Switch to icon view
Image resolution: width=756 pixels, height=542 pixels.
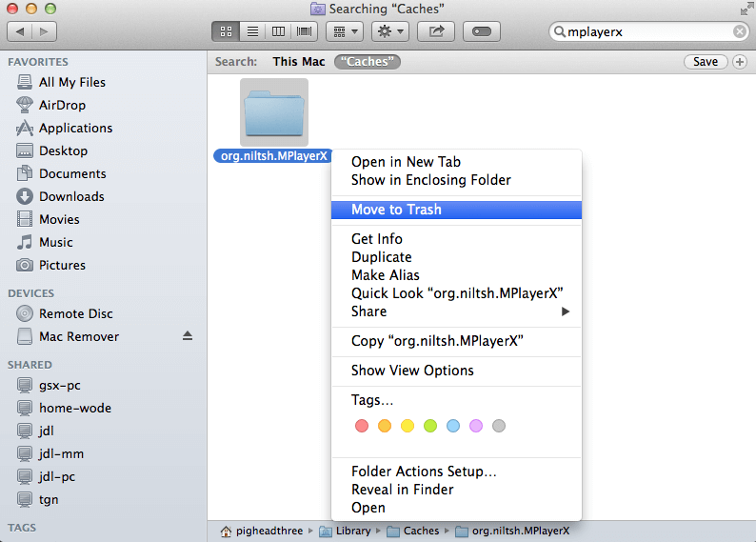coord(226,31)
